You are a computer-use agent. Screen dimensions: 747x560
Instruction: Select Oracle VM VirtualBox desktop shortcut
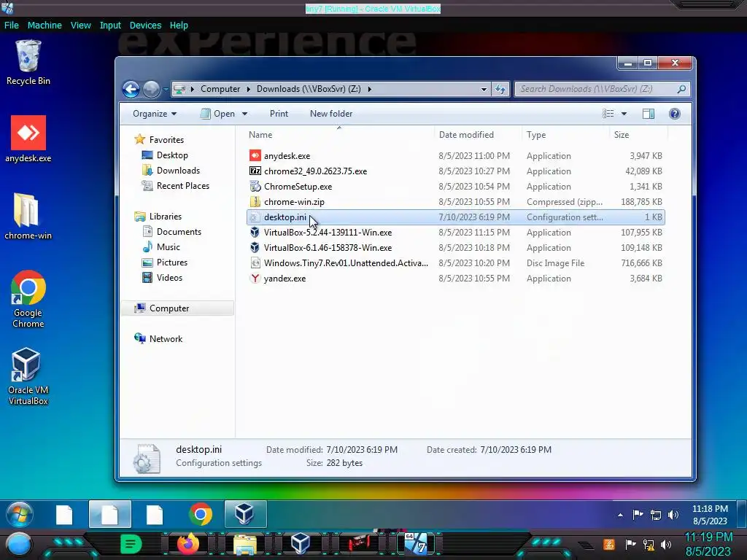tap(28, 376)
